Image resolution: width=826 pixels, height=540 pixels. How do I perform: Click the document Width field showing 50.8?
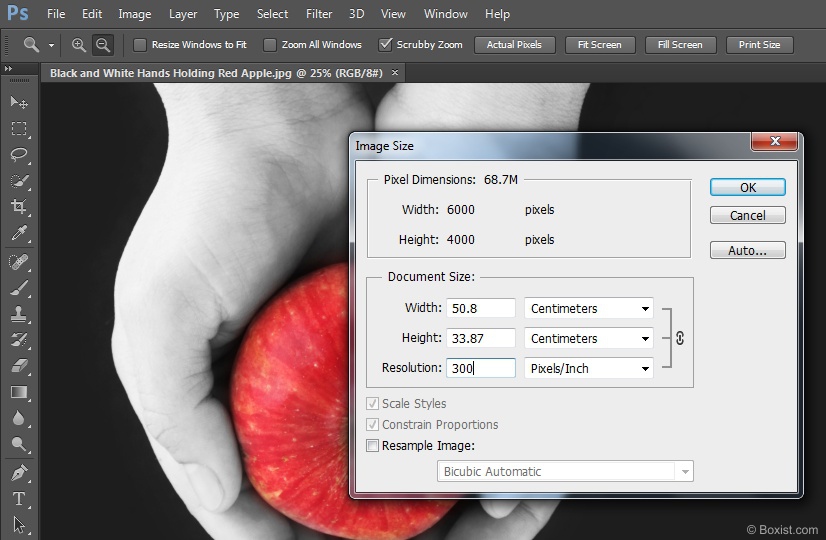pos(481,309)
